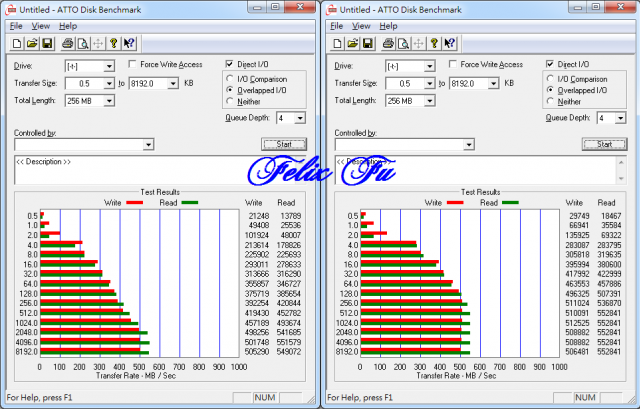640x409 pixels.
Task: Click Start button in right window
Action: tap(604, 144)
